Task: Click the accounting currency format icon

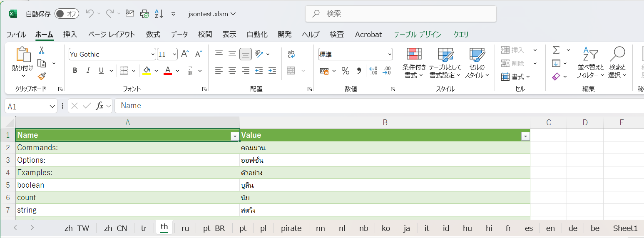Action: click(324, 71)
